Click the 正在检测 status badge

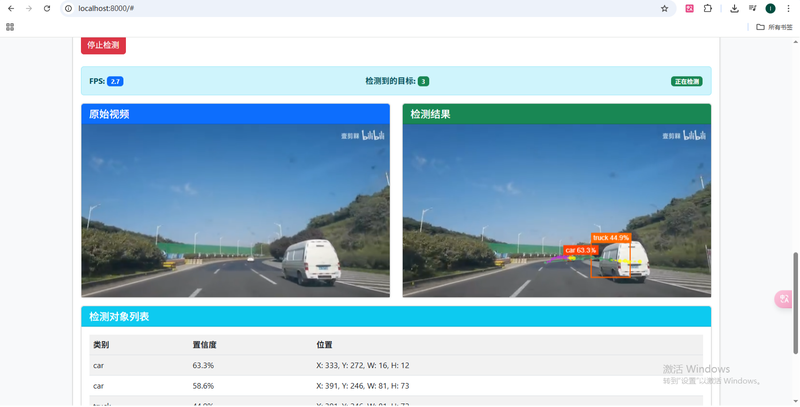click(686, 82)
